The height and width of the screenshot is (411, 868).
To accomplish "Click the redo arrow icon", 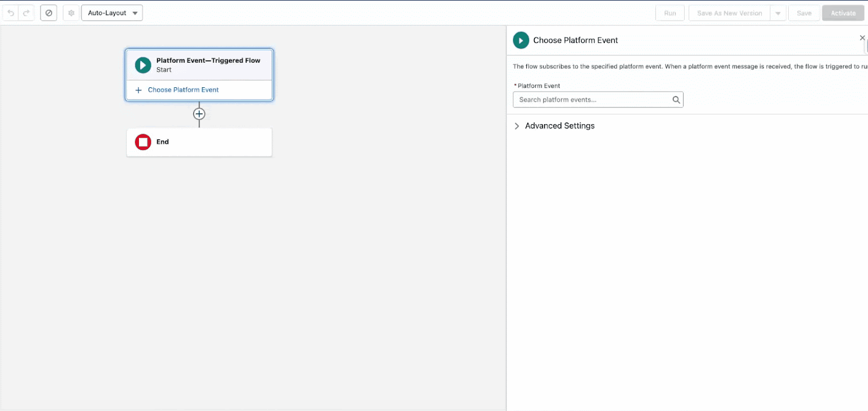I will (27, 13).
